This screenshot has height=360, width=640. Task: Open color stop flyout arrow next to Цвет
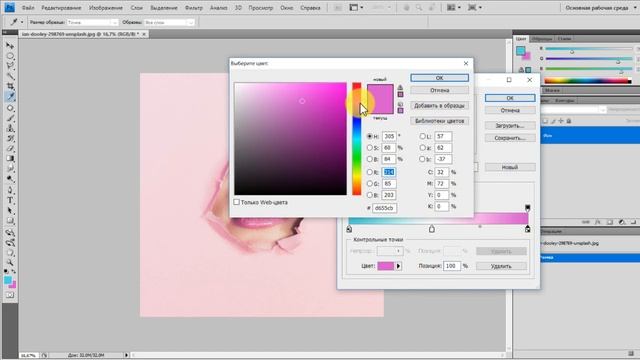398,266
